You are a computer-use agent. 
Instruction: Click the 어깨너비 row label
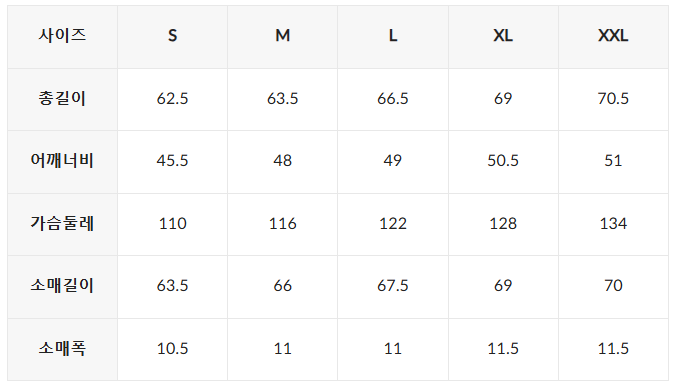click(62, 162)
